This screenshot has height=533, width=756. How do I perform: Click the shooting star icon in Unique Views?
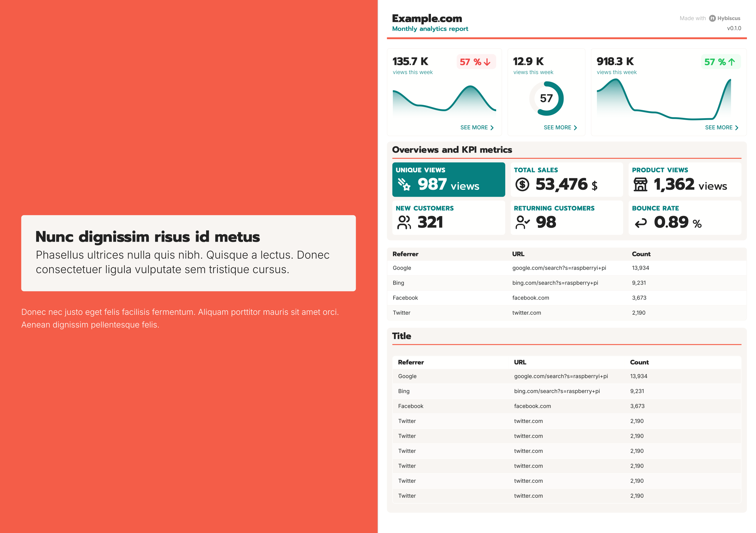(x=404, y=184)
